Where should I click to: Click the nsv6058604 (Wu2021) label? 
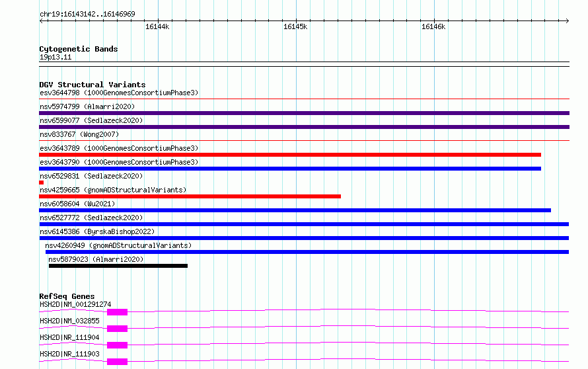[77, 204]
